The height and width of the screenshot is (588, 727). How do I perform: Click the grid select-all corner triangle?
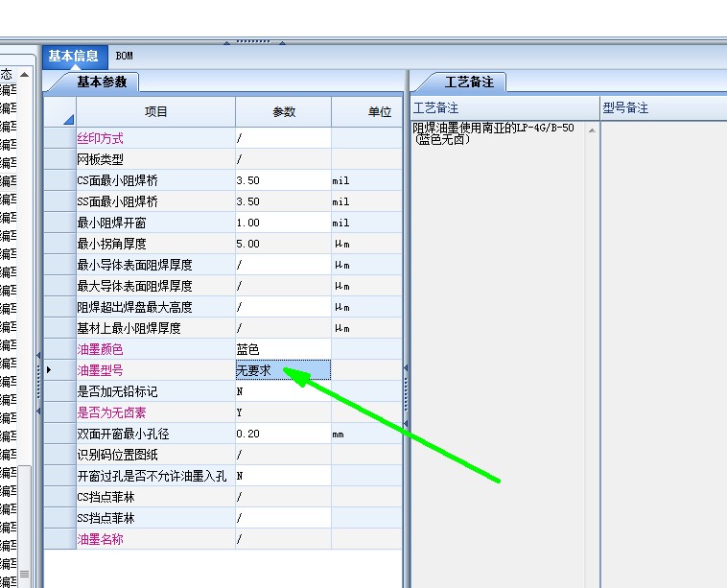[69, 120]
